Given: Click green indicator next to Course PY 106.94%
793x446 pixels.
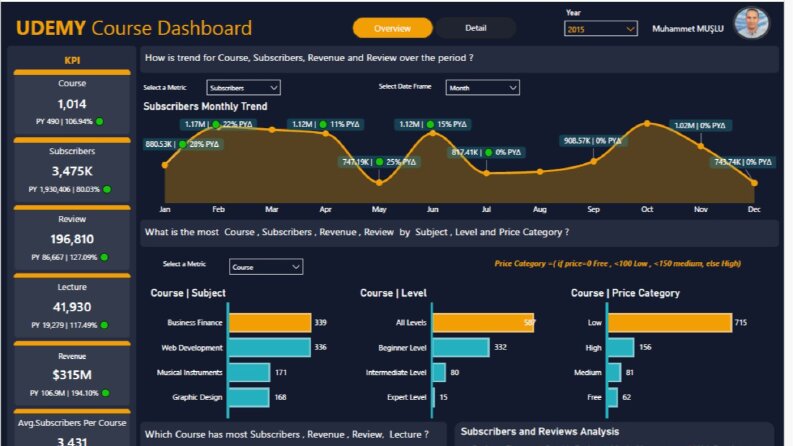Looking at the screenshot, I should click(x=100, y=121).
